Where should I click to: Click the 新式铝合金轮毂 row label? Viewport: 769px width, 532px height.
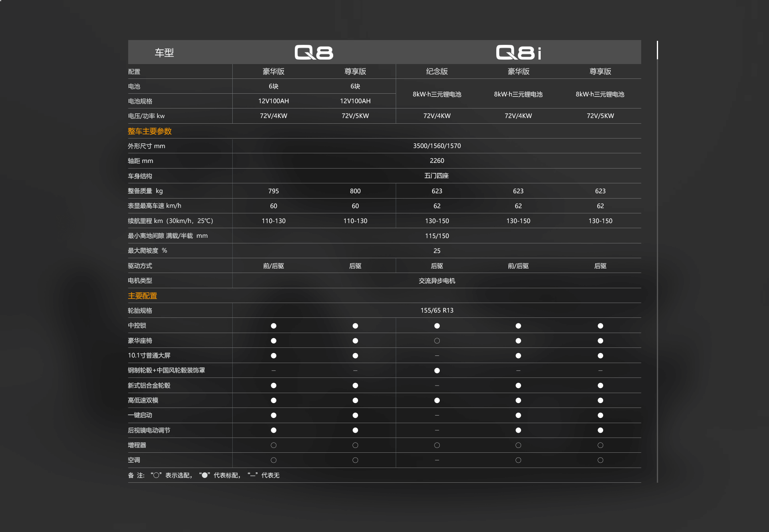point(149,385)
